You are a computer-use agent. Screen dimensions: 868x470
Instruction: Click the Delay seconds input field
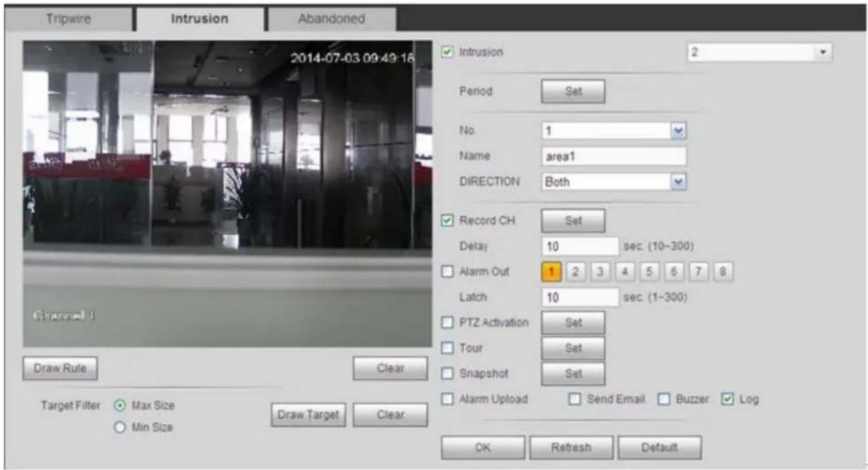580,246
